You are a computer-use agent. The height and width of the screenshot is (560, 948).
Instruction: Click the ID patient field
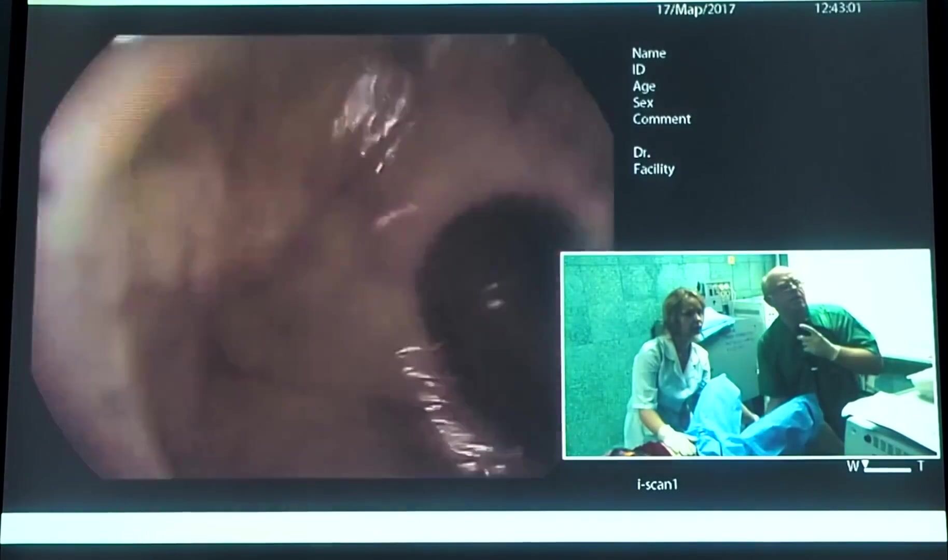[638, 69]
